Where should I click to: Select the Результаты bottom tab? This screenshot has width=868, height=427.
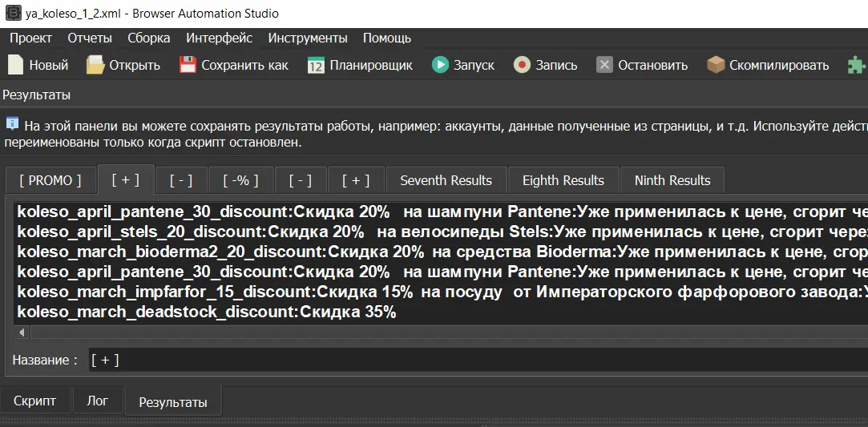pyautogui.click(x=172, y=401)
